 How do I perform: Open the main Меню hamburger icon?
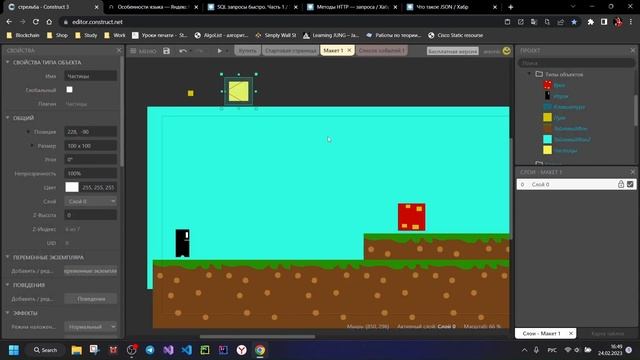pyautogui.click(x=133, y=51)
